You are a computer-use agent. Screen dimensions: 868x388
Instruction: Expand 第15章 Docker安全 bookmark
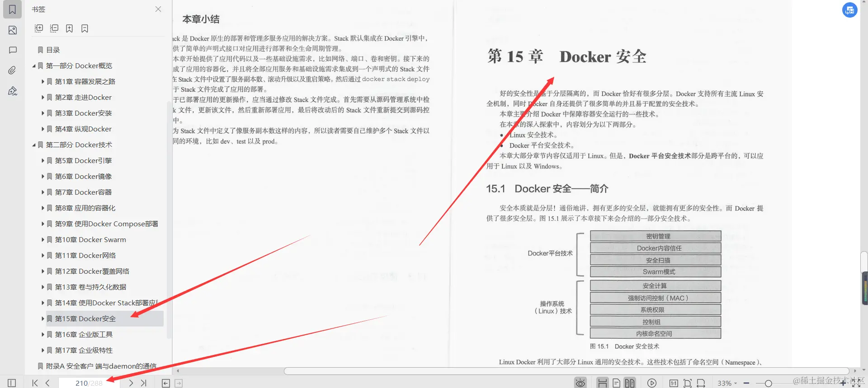[43, 319]
